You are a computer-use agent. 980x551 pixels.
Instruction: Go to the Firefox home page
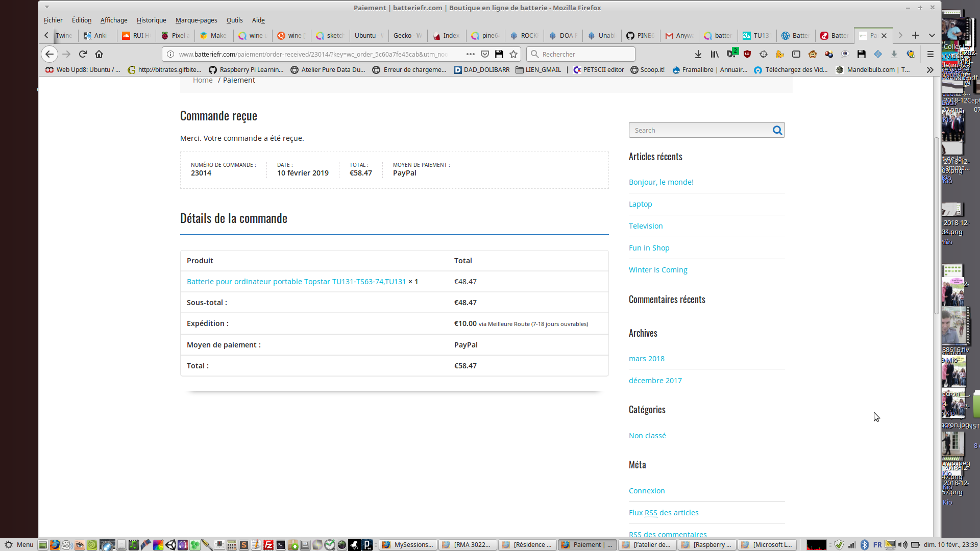pyautogui.click(x=99, y=54)
